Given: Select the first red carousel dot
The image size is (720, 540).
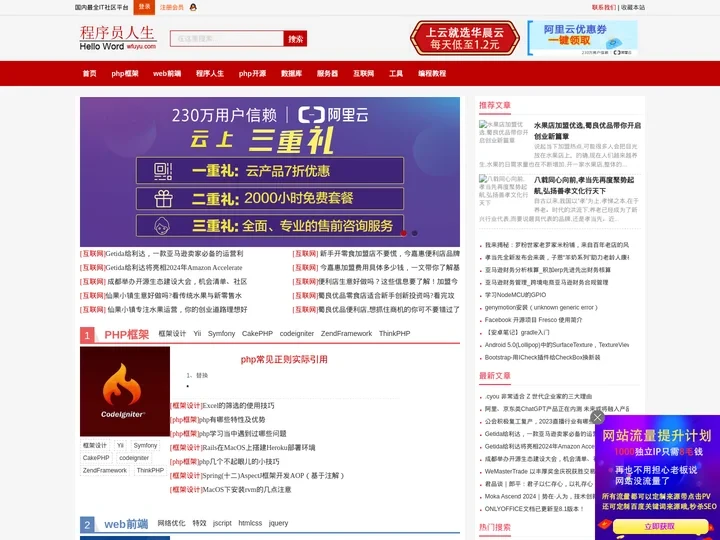Looking at the screenshot, I should click(404, 233).
